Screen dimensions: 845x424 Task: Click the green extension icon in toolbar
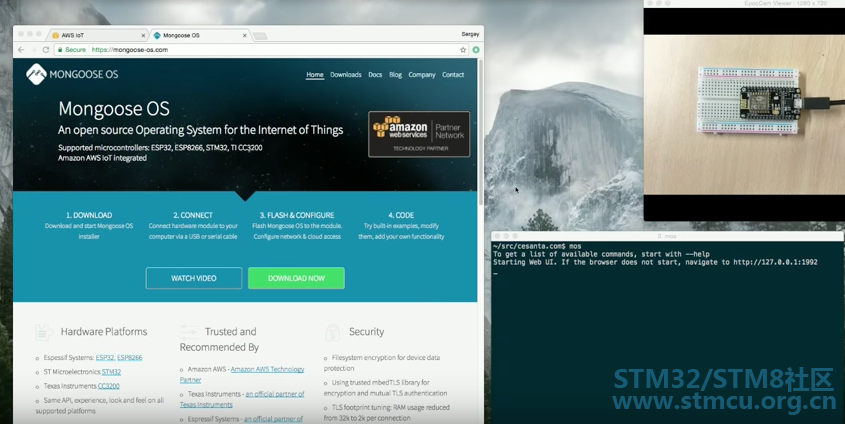click(x=476, y=50)
